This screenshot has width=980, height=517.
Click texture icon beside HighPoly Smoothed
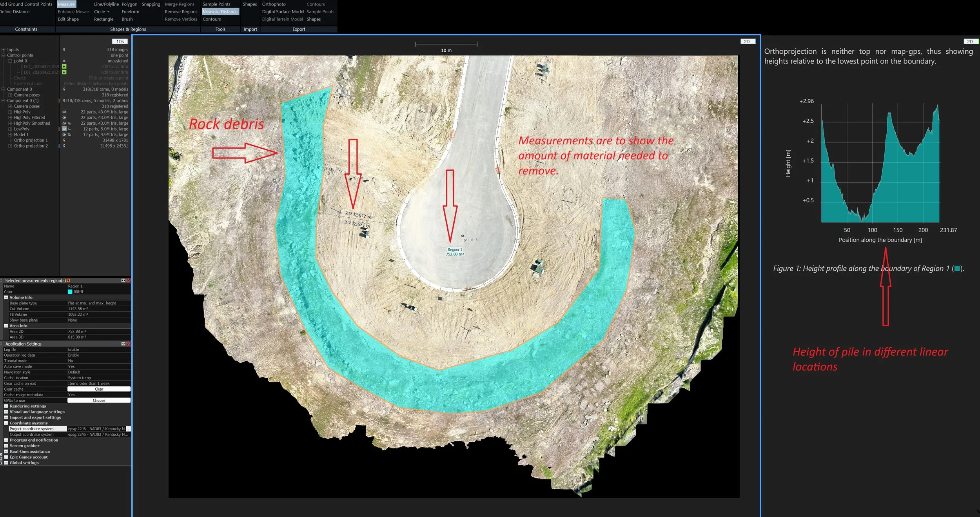(x=69, y=124)
